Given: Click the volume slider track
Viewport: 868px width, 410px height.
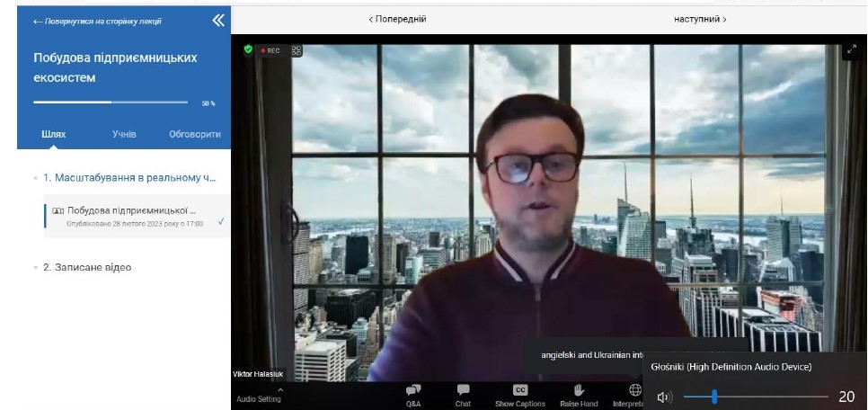Looking at the screenshot, I should click(x=756, y=397).
